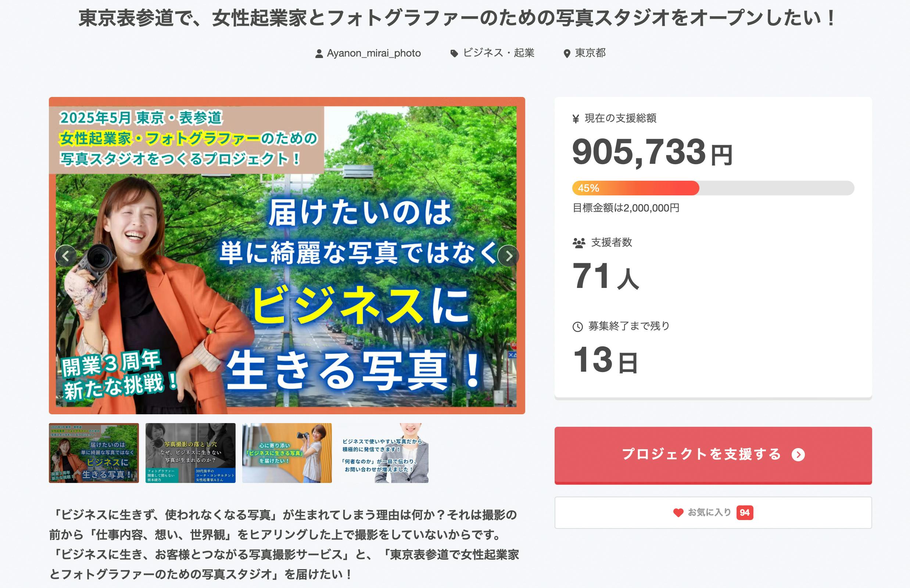Click the 45% funding progress bar
This screenshot has width=910, height=588.
pyautogui.click(x=713, y=188)
